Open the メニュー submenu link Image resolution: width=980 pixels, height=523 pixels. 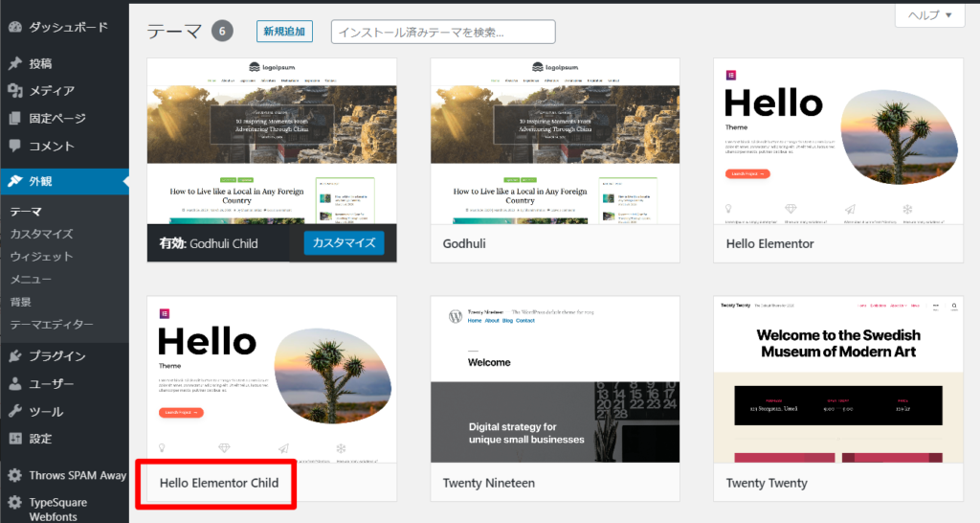click(x=31, y=279)
